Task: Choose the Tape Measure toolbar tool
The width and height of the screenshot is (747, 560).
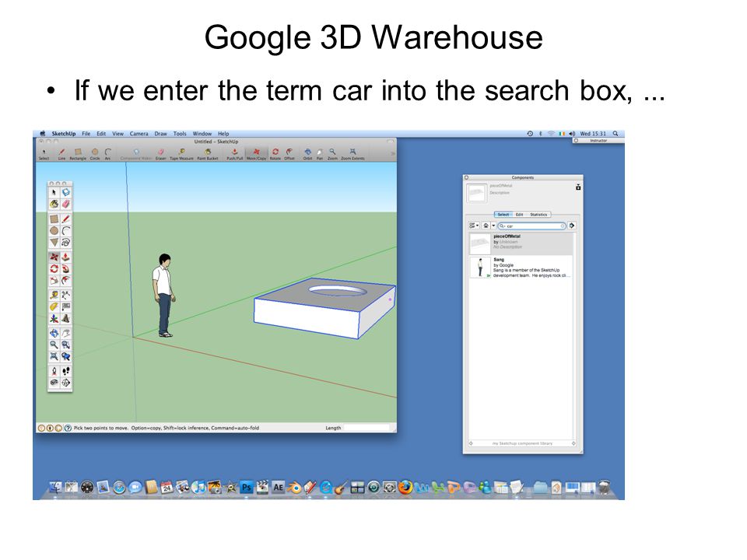Action: click(x=181, y=152)
